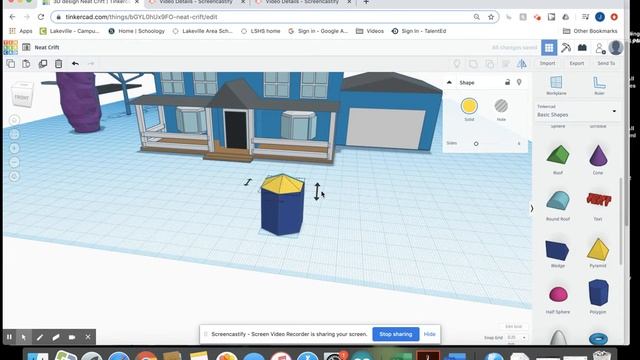Open the Tinkercad logo home
The height and width of the screenshot is (360, 640).
[11, 47]
